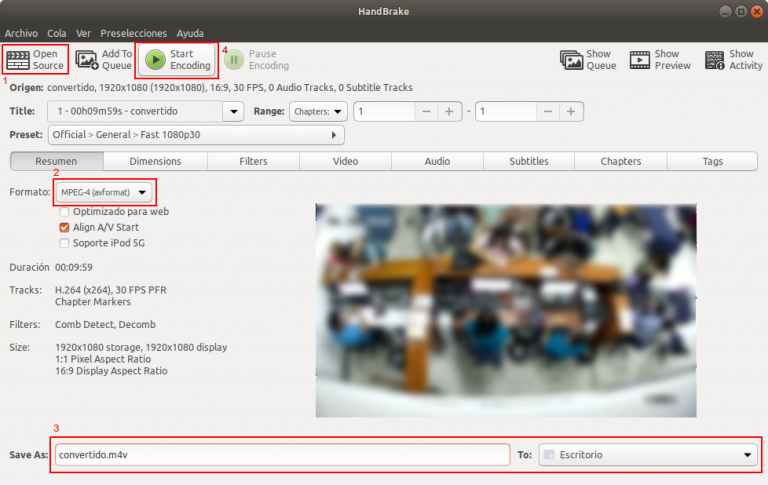Toggle the Optimizado para web checkbox

[x=64, y=212]
